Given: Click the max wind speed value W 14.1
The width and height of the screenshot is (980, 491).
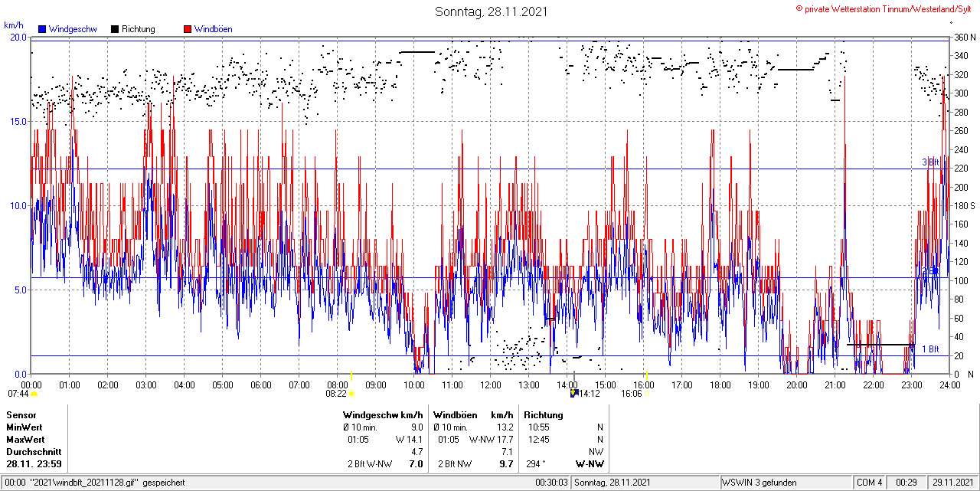Looking at the screenshot, I should coord(410,440).
